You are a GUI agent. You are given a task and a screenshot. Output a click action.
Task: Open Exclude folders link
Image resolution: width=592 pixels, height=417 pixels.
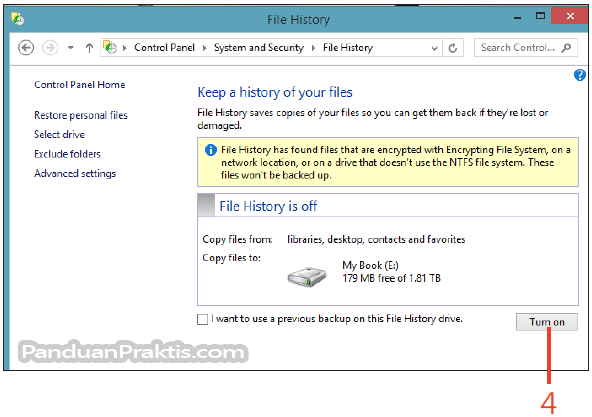(x=67, y=154)
